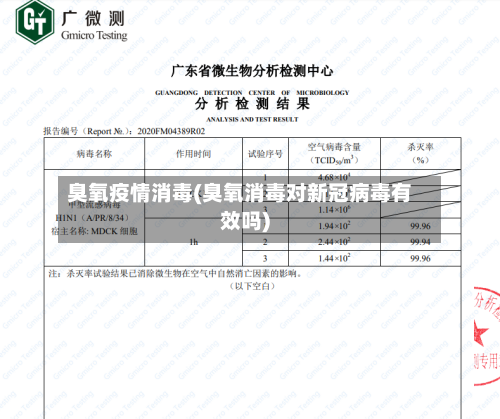Click the green GT hexagon logo

click(x=35, y=21)
